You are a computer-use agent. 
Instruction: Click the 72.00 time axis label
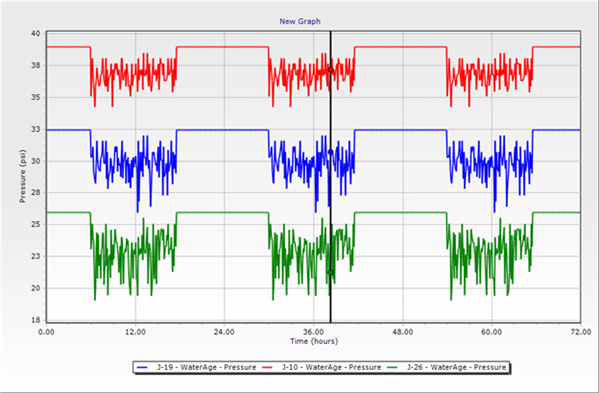(x=581, y=332)
